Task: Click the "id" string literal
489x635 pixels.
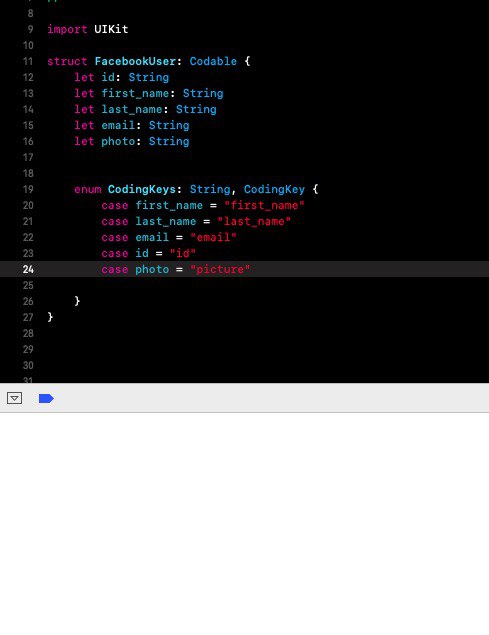Action: (x=183, y=253)
